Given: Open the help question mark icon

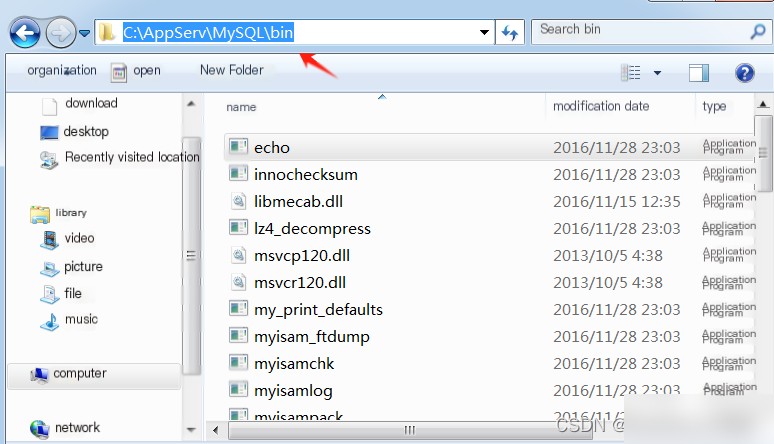Looking at the screenshot, I should [x=744, y=73].
